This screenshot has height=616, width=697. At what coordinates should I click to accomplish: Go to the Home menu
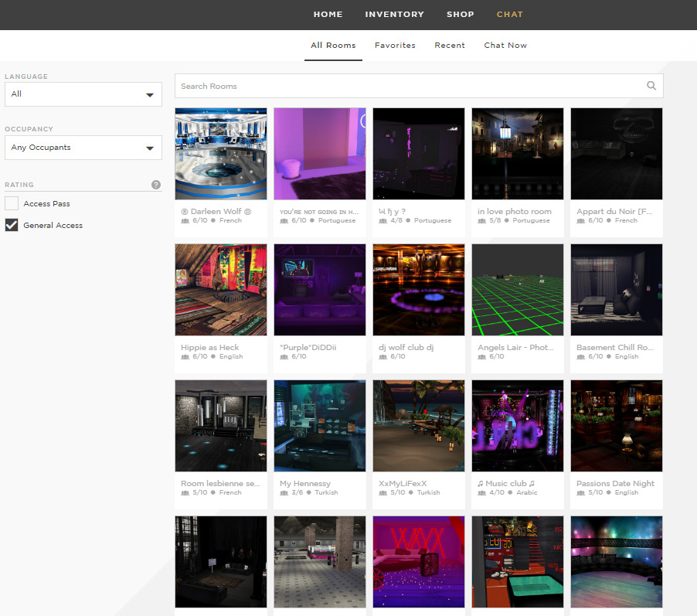(x=328, y=14)
